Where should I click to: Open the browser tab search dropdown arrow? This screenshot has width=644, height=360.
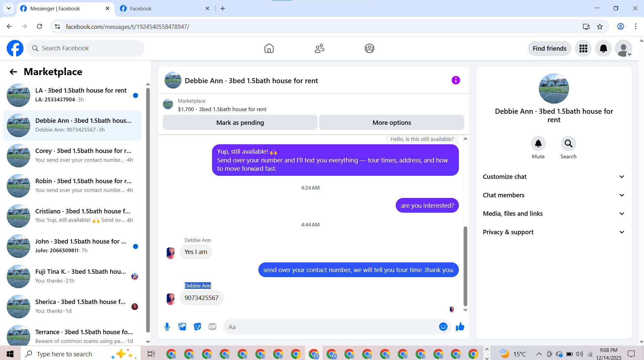tap(8, 8)
